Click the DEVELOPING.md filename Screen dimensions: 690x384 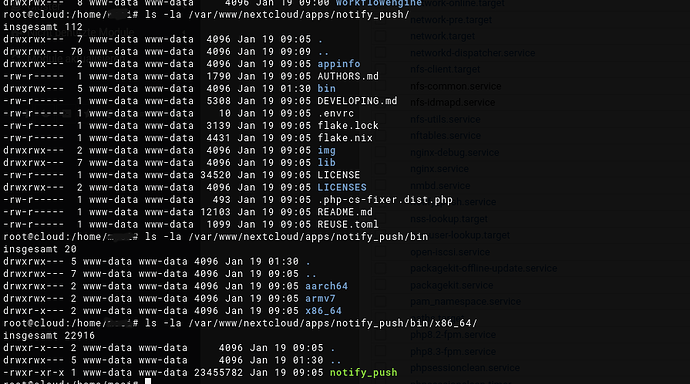tap(357, 101)
